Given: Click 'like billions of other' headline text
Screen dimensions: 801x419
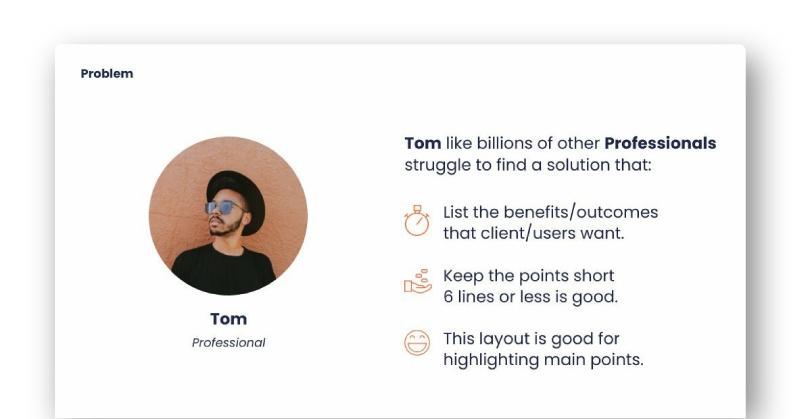Looking at the screenshot, I should pyautogui.click(x=523, y=144).
